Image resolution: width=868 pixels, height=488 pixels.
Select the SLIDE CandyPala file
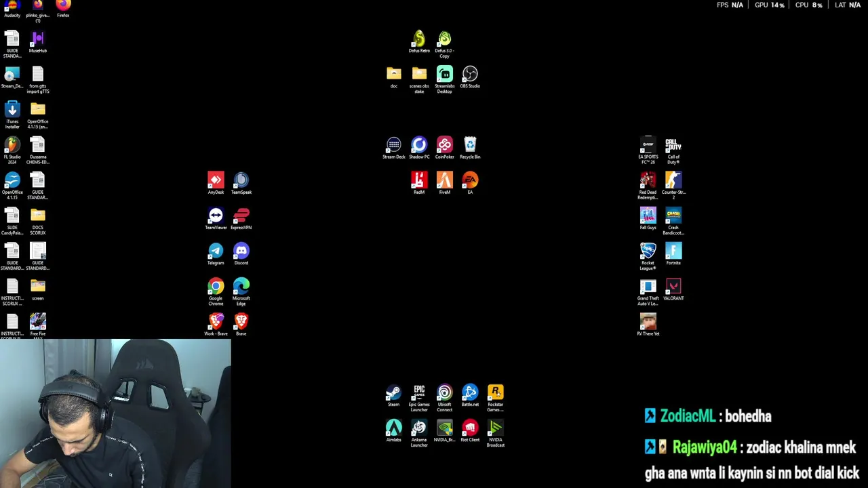click(12, 221)
